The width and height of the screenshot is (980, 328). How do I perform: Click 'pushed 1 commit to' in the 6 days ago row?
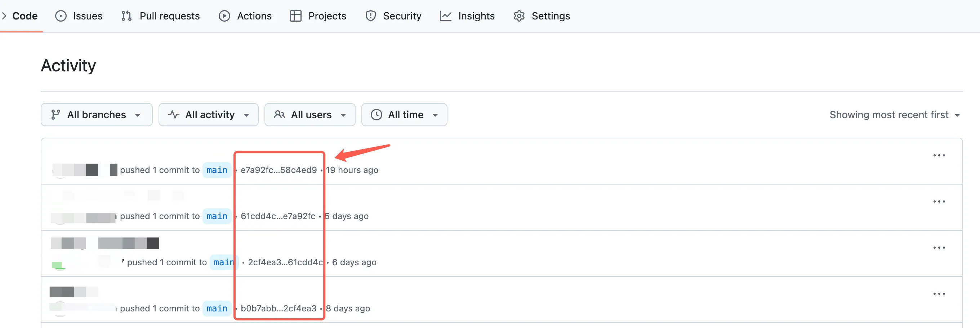click(167, 262)
